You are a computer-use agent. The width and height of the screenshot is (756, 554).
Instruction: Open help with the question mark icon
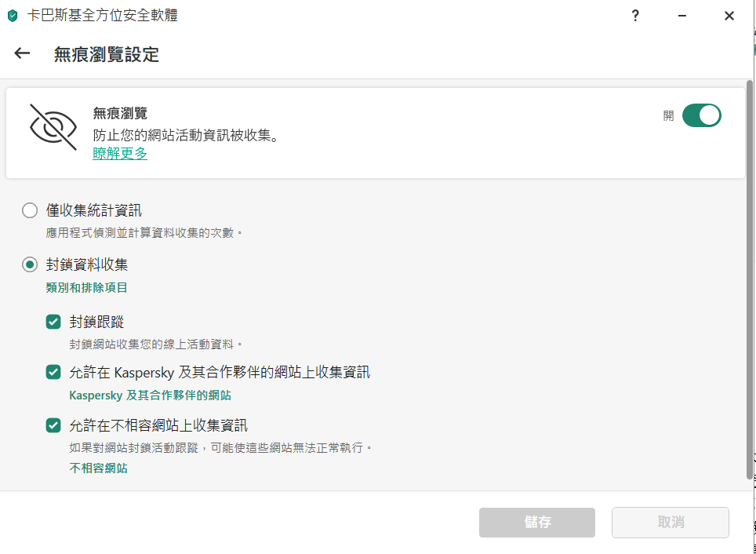coord(636,16)
